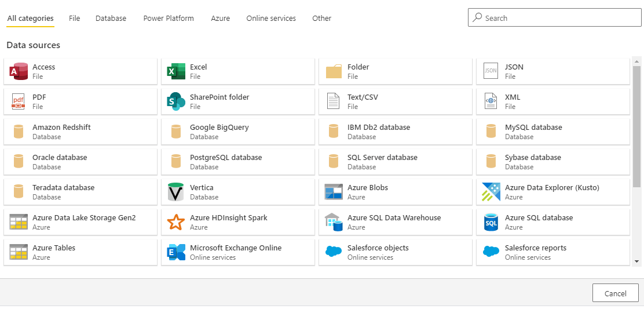Click the Salesforce reports cloud icon
This screenshot has width=644, height=309.
491,250
